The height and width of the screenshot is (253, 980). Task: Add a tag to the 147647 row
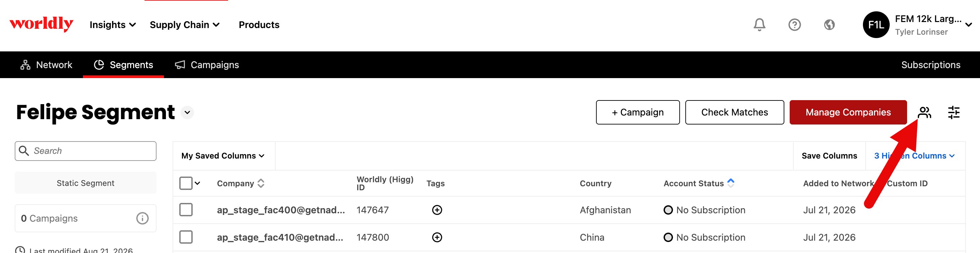(437, 210)
